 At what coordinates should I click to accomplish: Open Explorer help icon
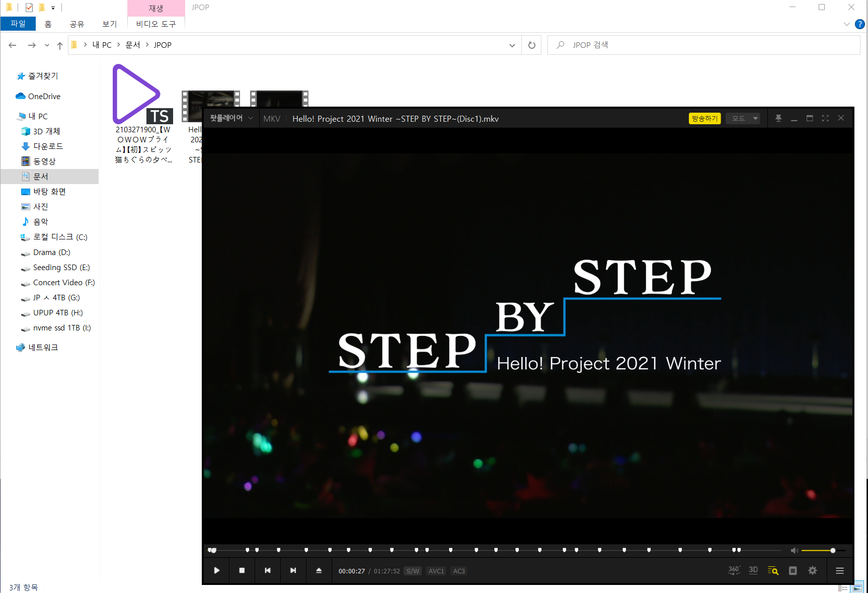click(860, 24)
